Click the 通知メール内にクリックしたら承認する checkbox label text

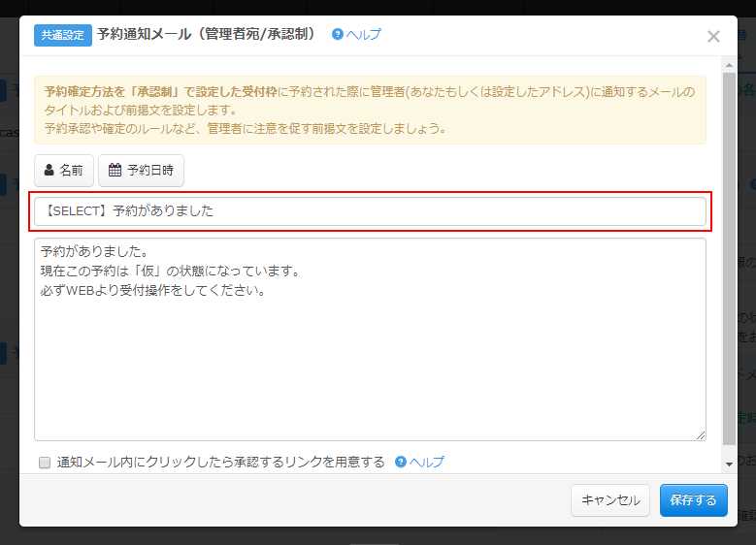(220, 462)
